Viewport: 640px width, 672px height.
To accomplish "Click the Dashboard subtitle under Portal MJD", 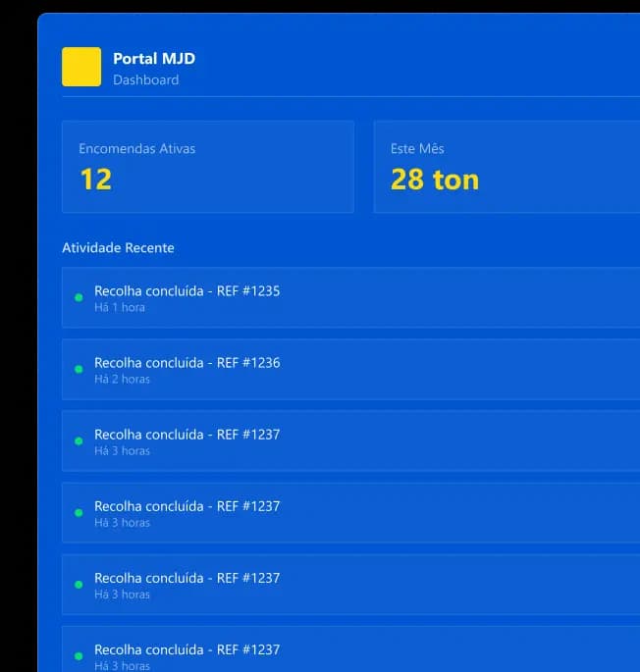I will [x=146, y=80].
